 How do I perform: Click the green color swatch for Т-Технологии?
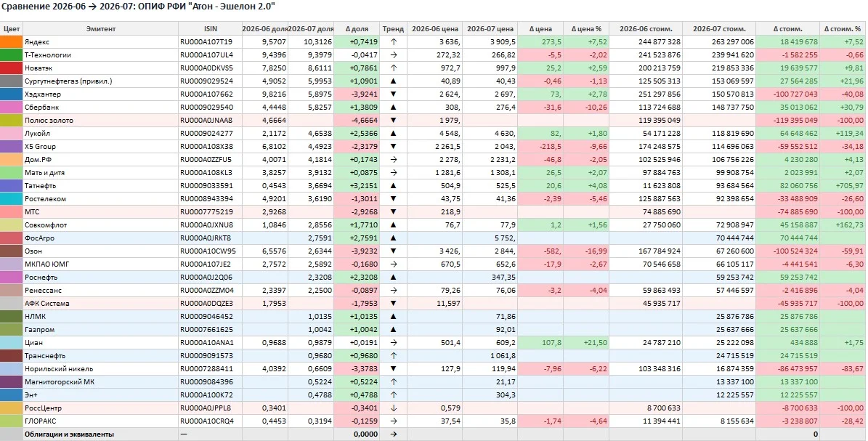pos(11,54)
